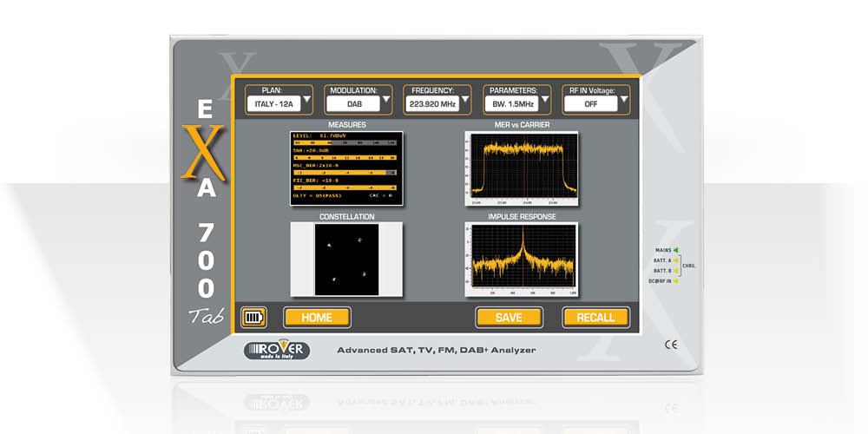Click the RECALL button

pyautogui.click(x=596, y=317)
